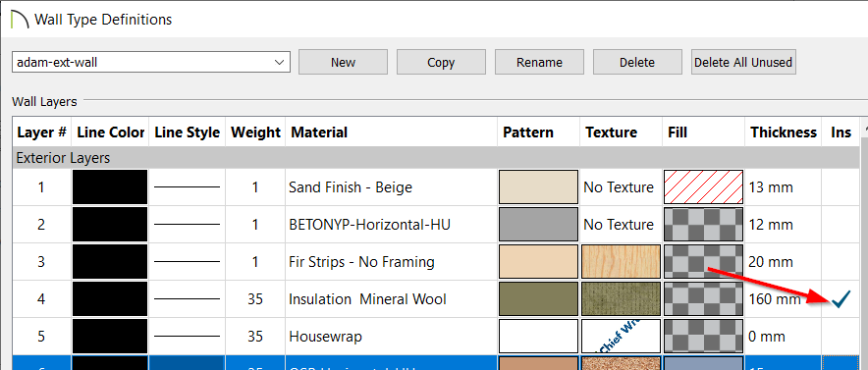The height and width of the screenshot is (370, 868).
Task: Select line style for layer 5
Action: point(188,336)
